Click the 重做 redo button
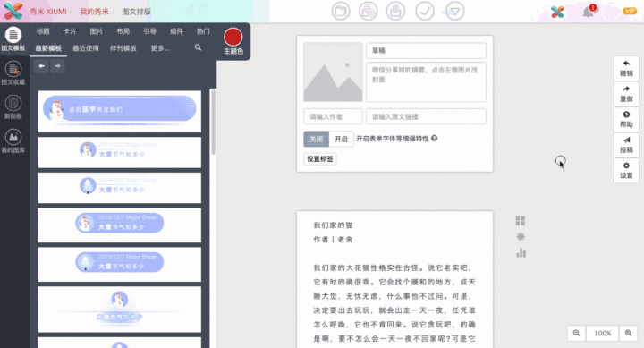The height and width of the screenshot is (348, 644). click(626, 94)
